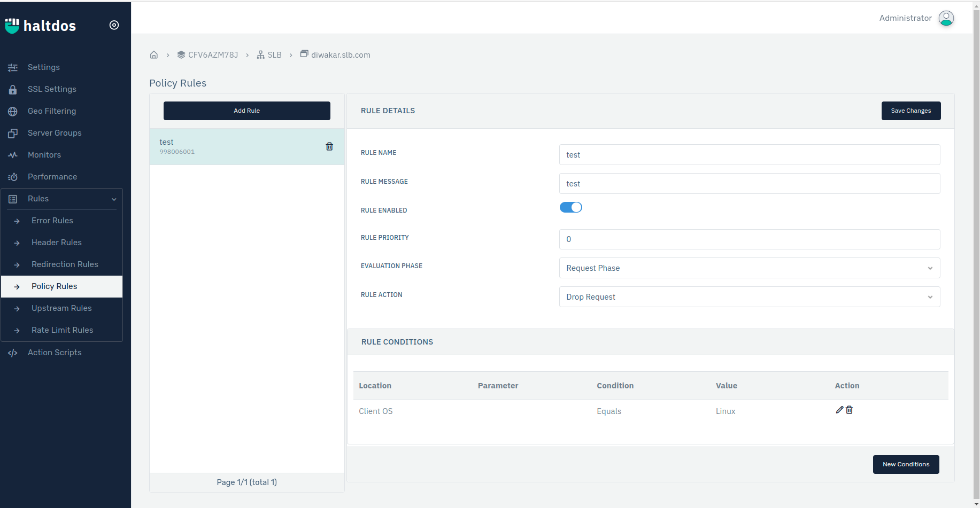Screen dimensions: 980x508
Task: Click arrow icon next to Header Rules
Action: [17, 243]
